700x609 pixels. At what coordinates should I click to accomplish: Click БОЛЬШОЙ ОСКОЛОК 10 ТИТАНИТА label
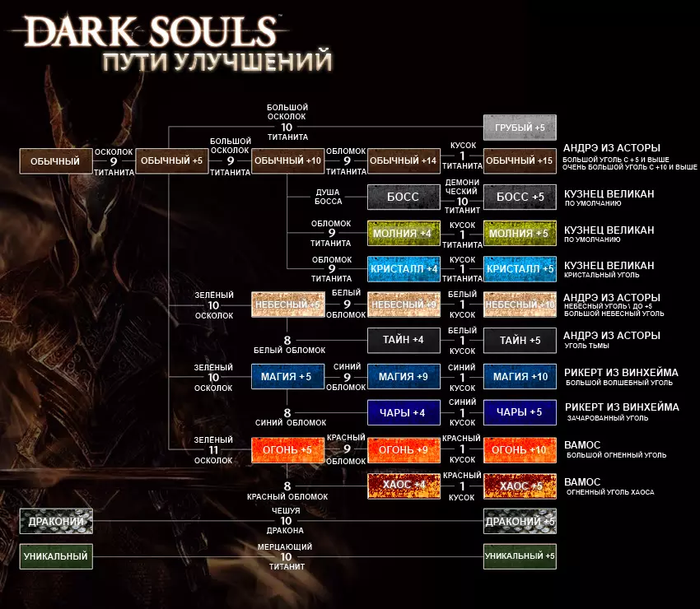coord(287,123)
